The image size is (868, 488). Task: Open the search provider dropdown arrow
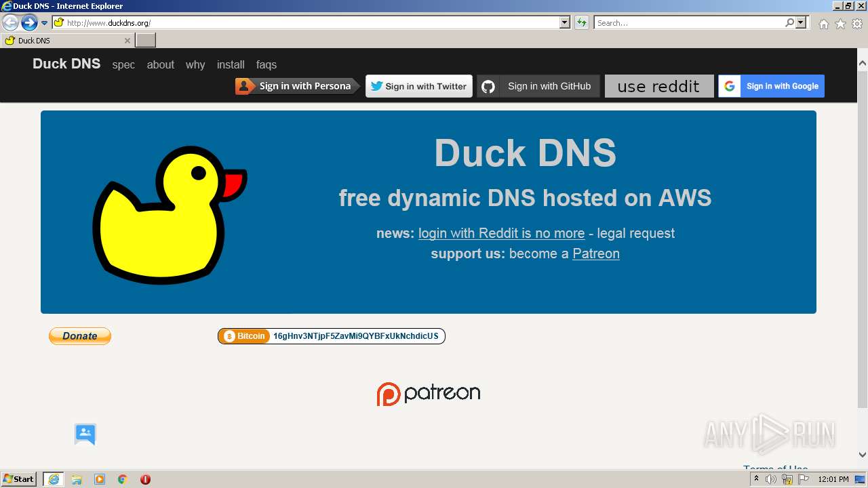(801, 23)
